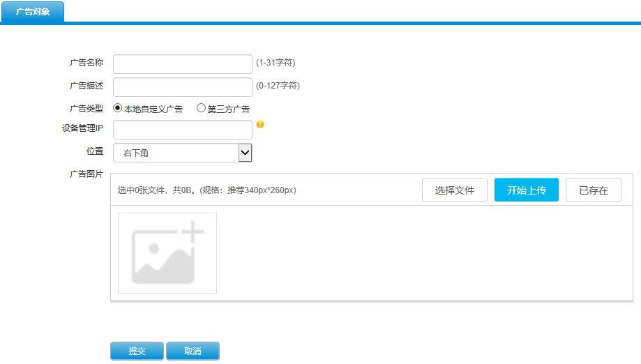Select the 本地自定义广告 radio button
Viewport: 641px width, 364px height.
coord(118,108)
